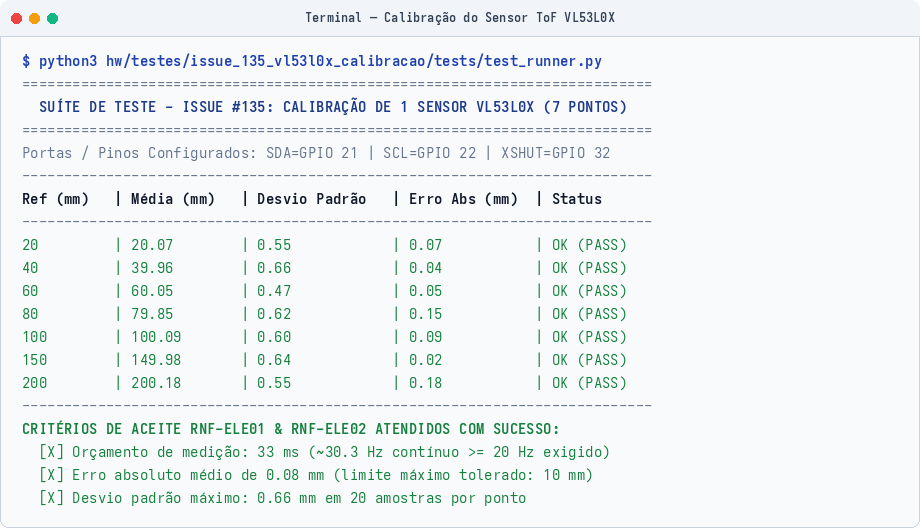Image resolution: width=920 pixels, height=528 pixels.
Task: Click reference value 80
Action: (31, 314)
